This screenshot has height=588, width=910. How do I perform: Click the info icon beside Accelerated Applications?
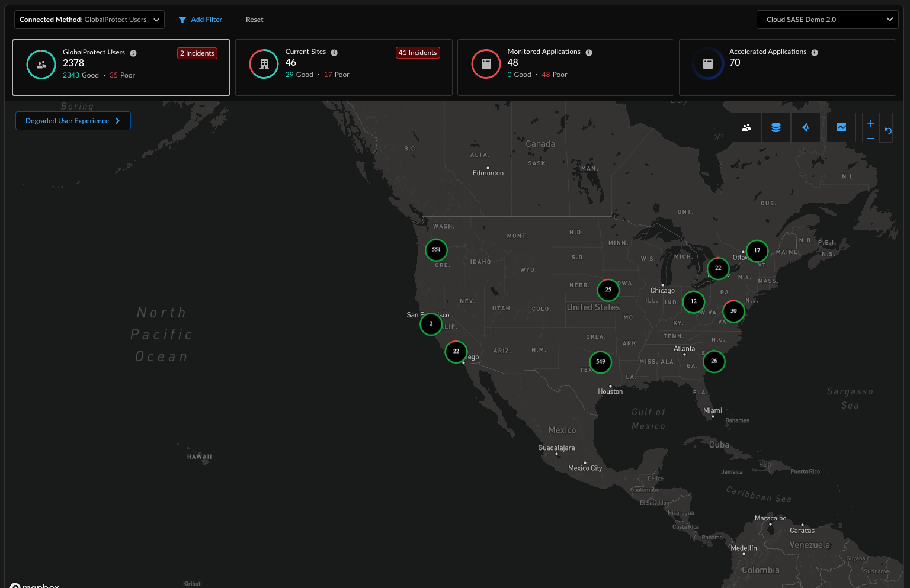815,53
